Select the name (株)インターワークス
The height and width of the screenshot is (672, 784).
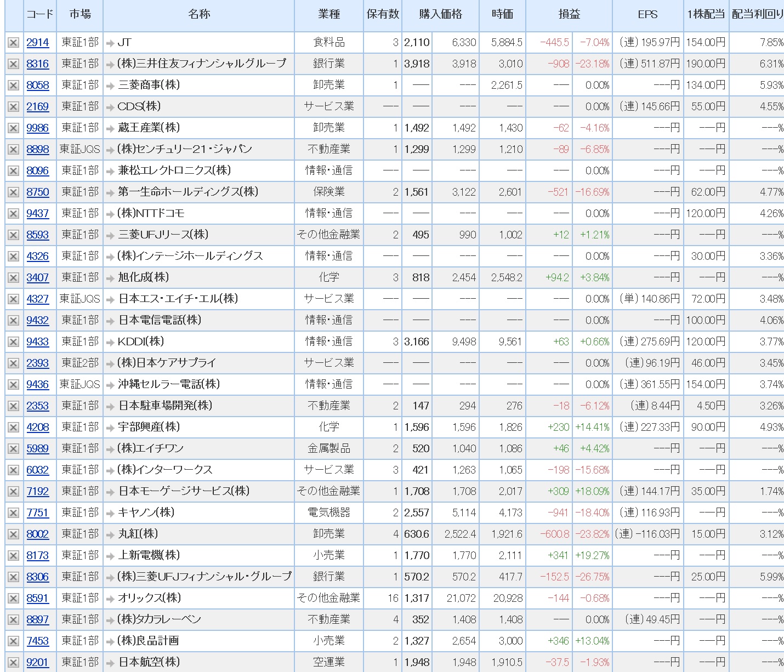coord(165,470)
